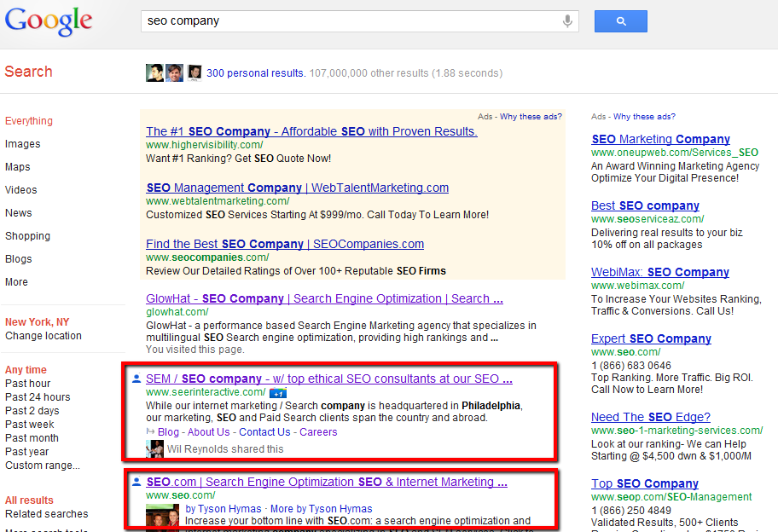Click the Google logo
Image resolution: width=778 pixels, height=532 pixels.
coord(48,21)
